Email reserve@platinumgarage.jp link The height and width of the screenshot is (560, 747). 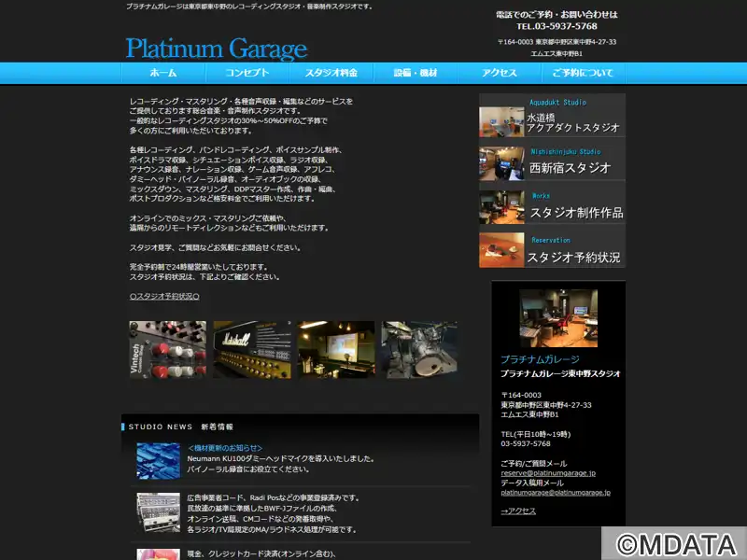(x=548, y=473)
